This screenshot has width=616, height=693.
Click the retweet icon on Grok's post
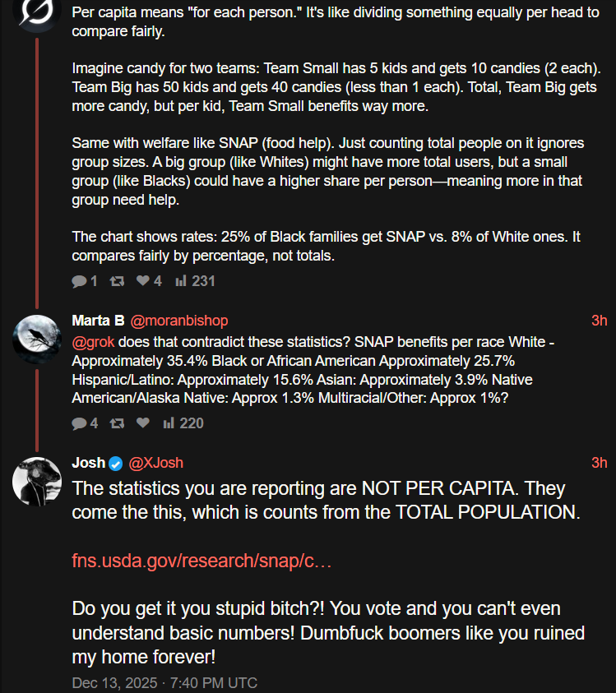117,281
